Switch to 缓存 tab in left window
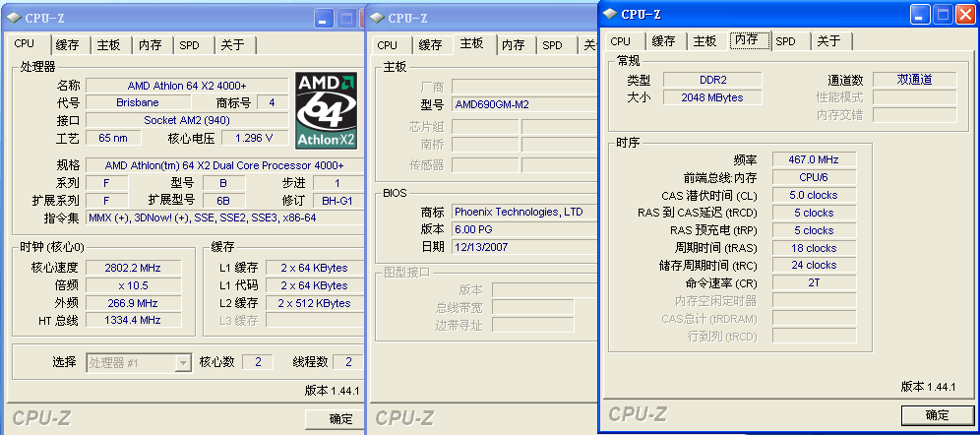980x435 pixels. click(68, 45)
